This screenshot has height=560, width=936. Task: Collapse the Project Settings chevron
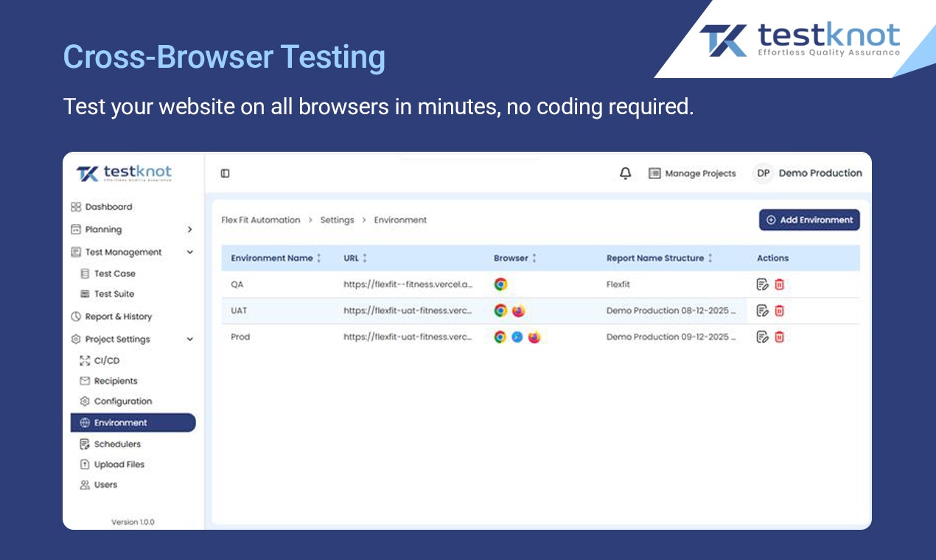tap(189, 340)
